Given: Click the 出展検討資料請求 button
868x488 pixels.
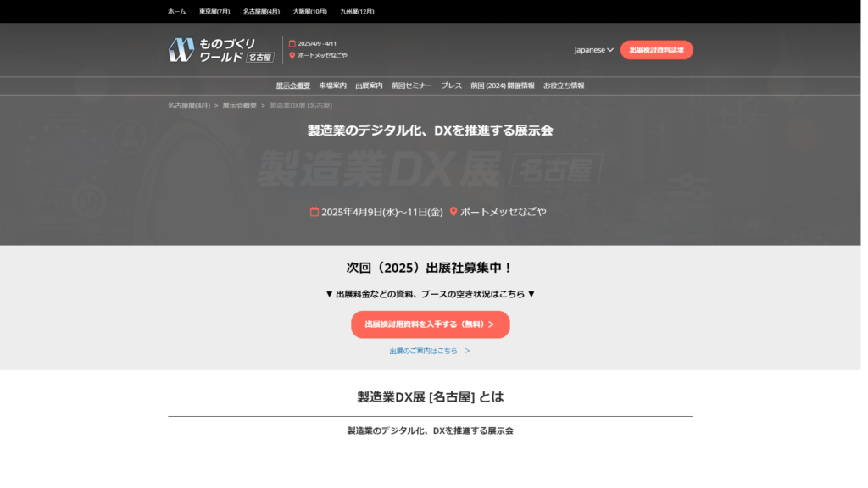Looking at the screenshot, I should pyautogui.click(x=657, y=50).
